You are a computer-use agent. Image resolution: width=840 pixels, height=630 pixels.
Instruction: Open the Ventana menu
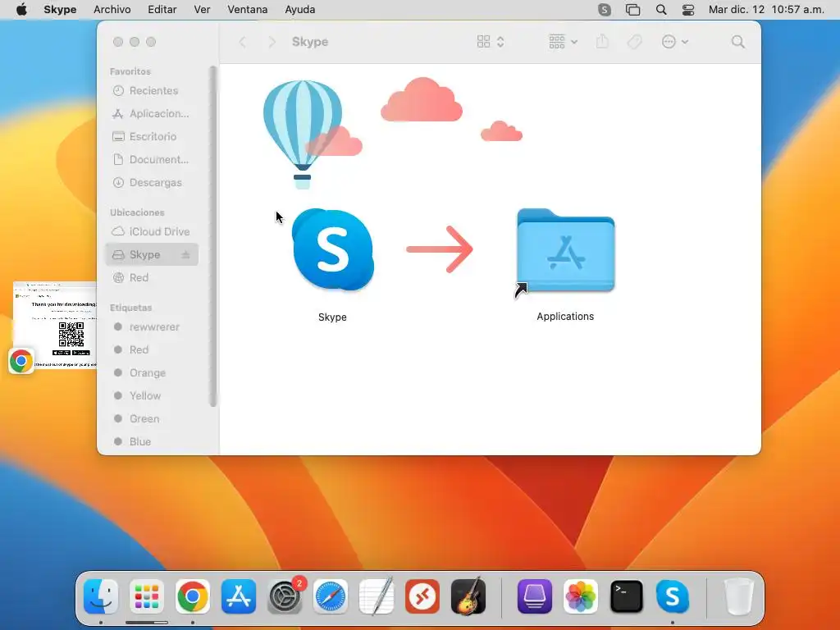tap(248, 10)
